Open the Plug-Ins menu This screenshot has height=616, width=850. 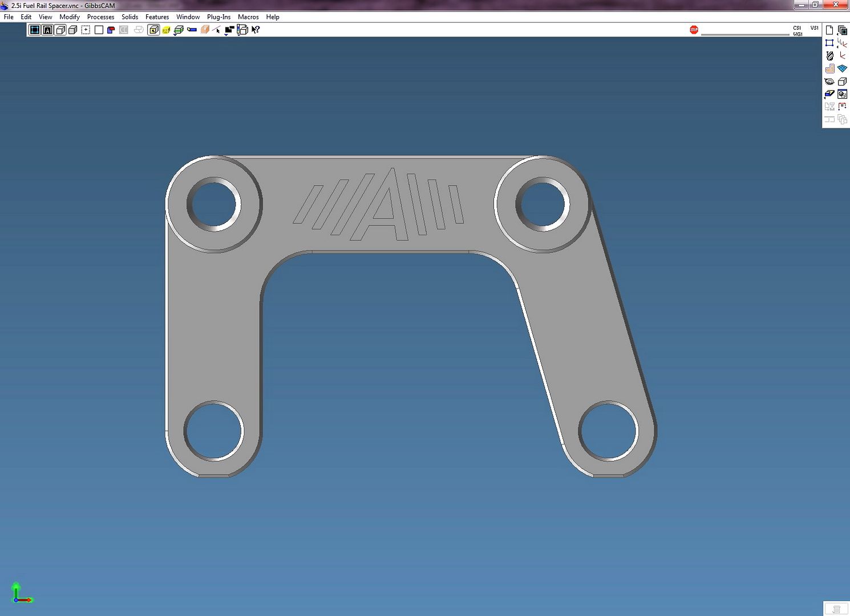218,17
